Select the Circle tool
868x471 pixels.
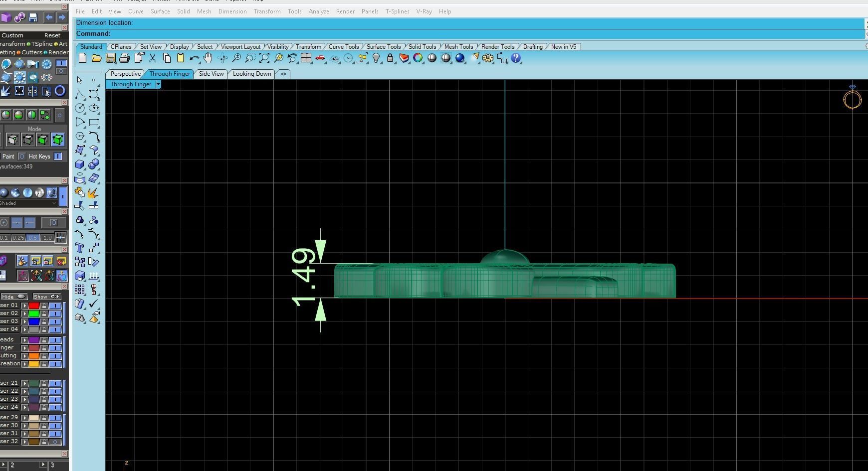80,108
